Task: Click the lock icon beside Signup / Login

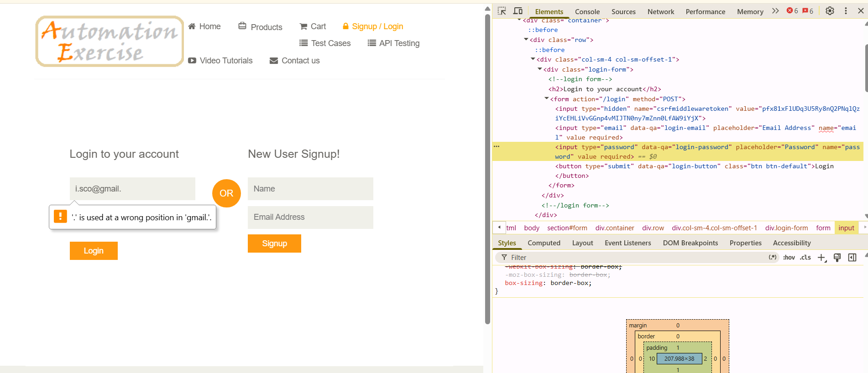Action: click(x=345, y=26)
